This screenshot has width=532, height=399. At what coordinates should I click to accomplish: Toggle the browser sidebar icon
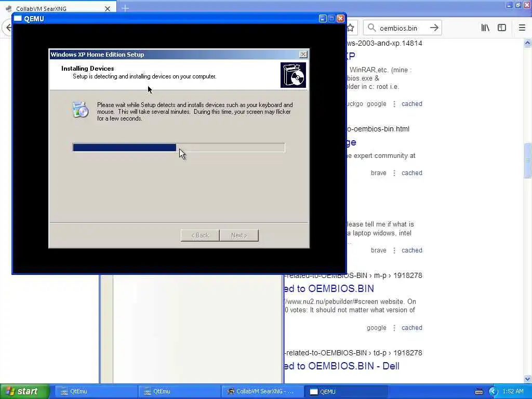[502, 28]
